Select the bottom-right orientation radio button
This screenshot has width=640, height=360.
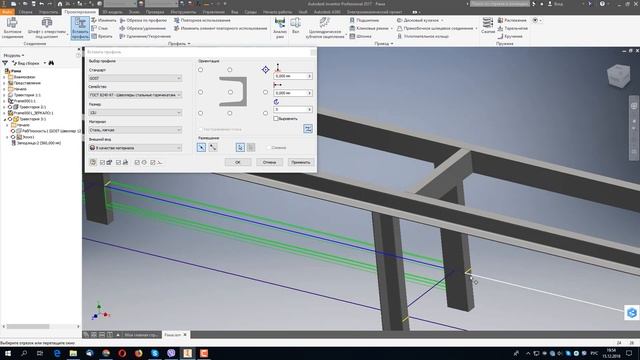point(265,113)
